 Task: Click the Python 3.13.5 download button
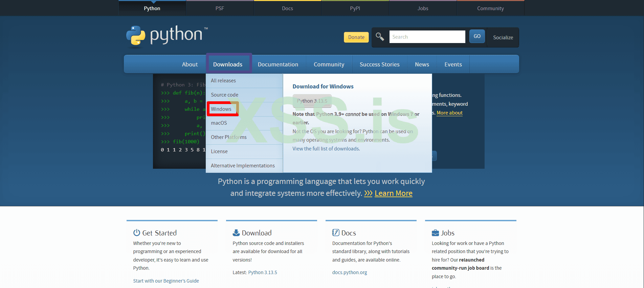[312, 101]
